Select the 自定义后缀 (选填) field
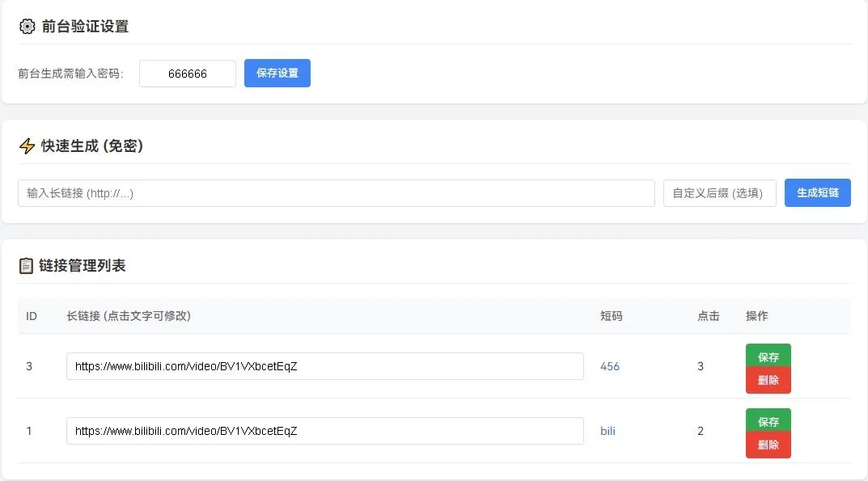 [719, 193]
